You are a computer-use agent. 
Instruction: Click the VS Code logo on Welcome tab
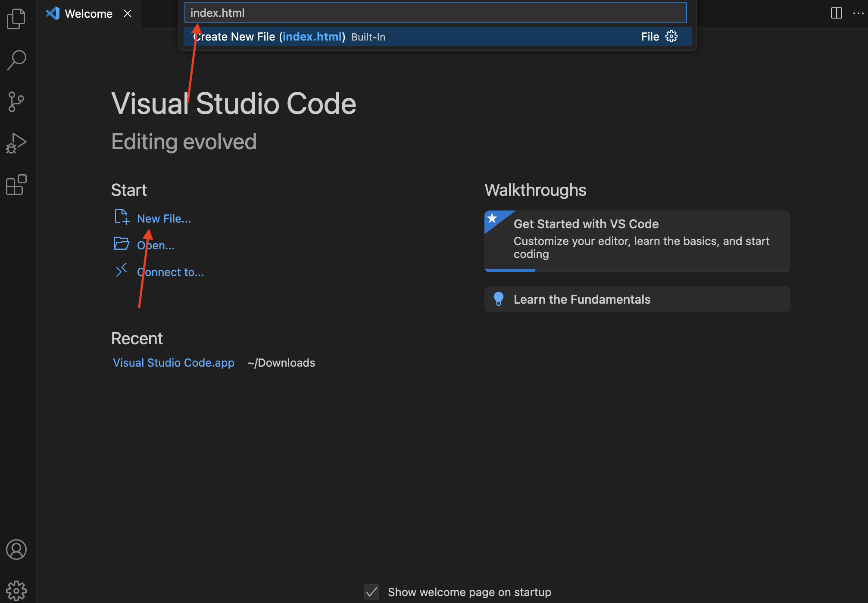point(53,13)
